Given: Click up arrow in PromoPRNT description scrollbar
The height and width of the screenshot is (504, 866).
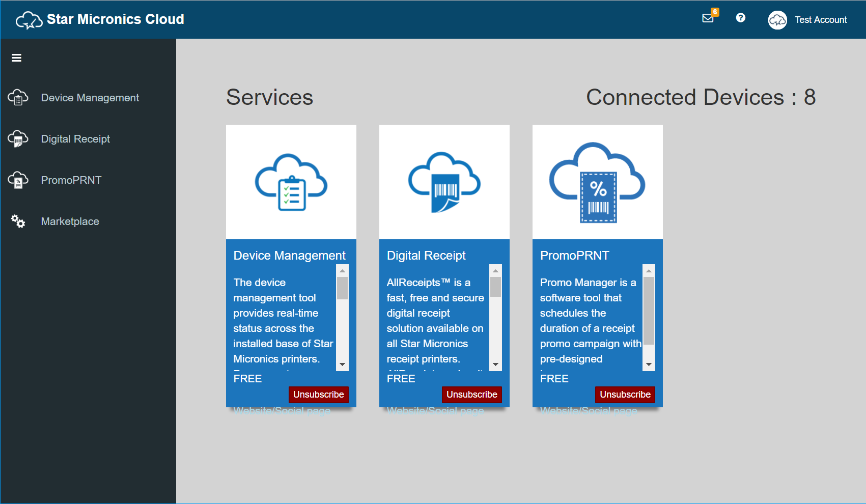Looking at the screenshot, I should click(x=649, y=271).
